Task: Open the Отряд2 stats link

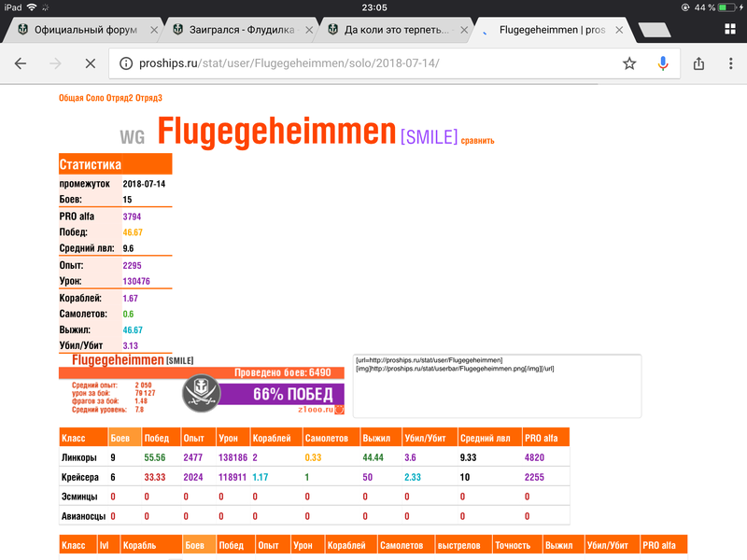Action: [120, 98]
